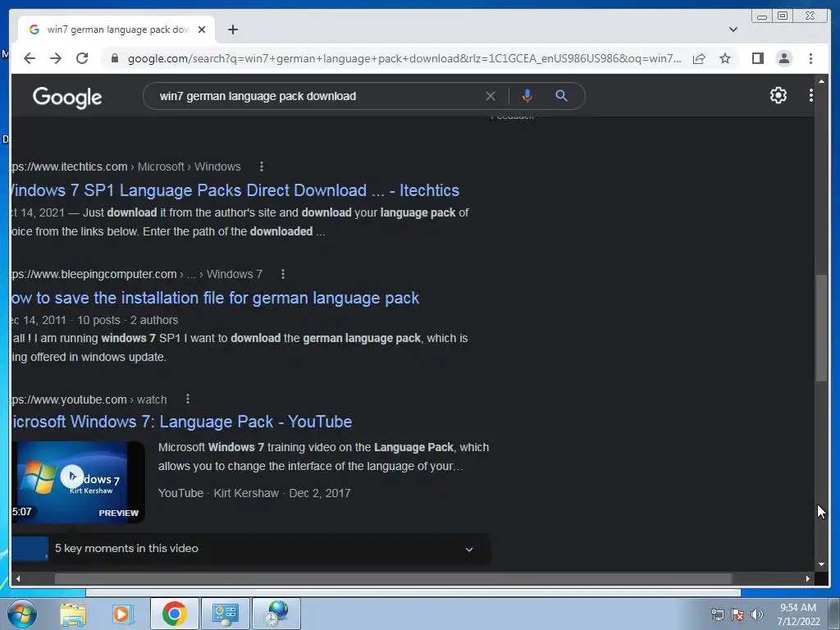Open more options for youtube result
The image size is (840, 630).
coord(188,399)
